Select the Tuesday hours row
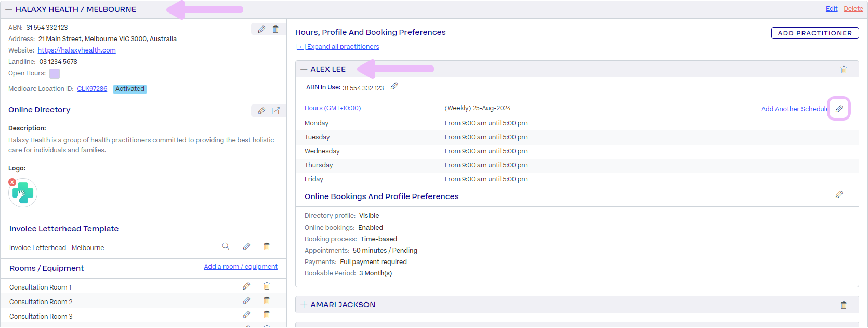 577,137
